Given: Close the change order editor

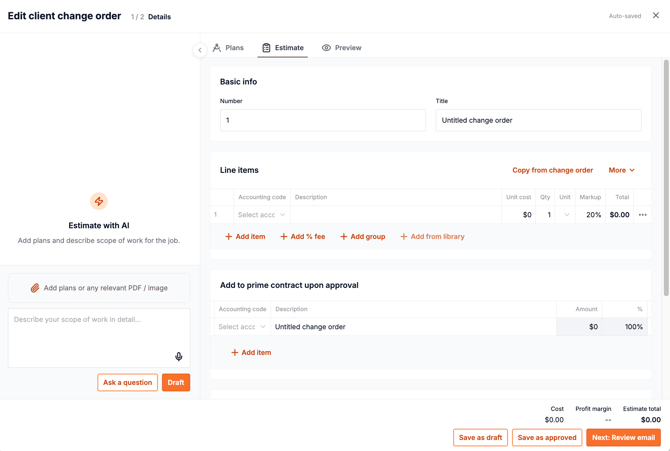Looking at the screenshot, I should click(656, 16).
